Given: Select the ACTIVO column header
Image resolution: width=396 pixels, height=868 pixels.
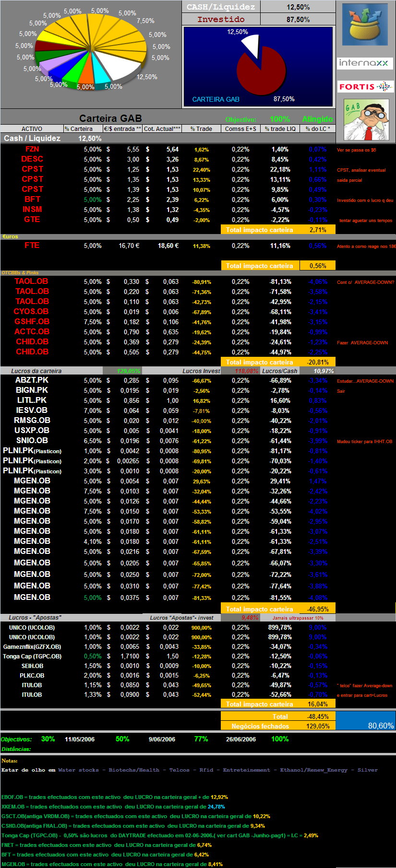Looking at the screenshot, I should pyautogui.click(x=32, y=129).
